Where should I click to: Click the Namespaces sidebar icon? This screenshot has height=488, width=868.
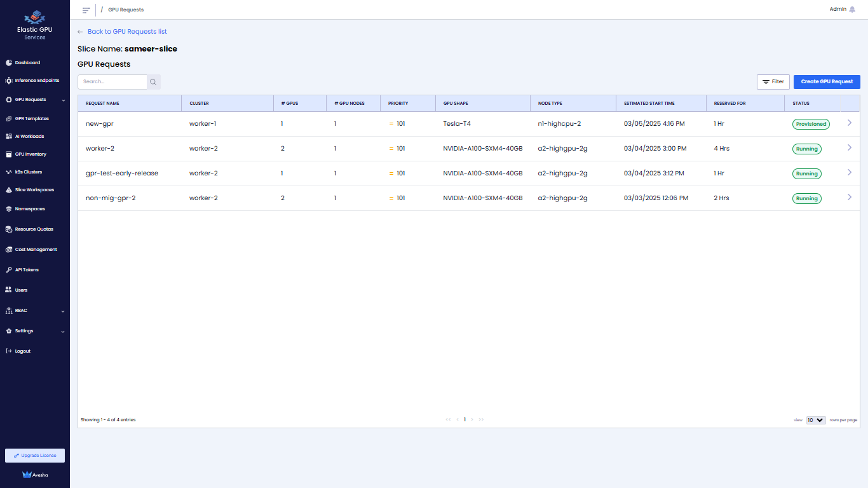tap(9, 209)
